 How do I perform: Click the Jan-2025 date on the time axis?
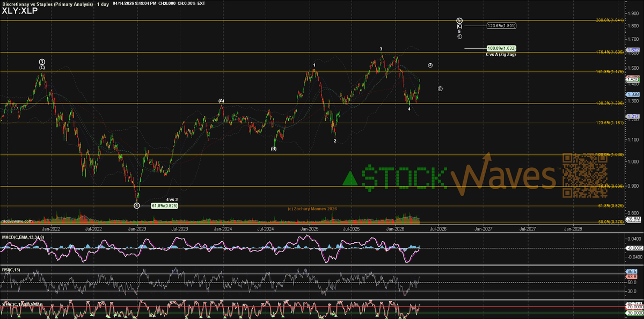(310, 228)
